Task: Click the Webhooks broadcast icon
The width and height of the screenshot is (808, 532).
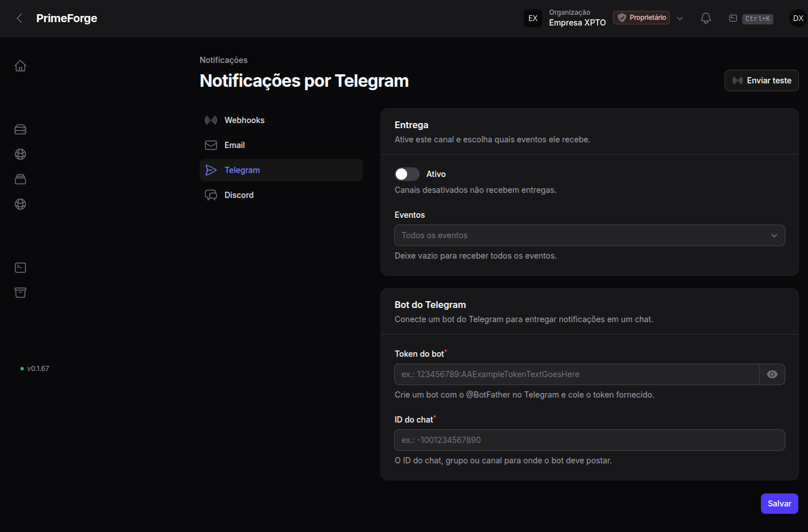Action: 211,120
